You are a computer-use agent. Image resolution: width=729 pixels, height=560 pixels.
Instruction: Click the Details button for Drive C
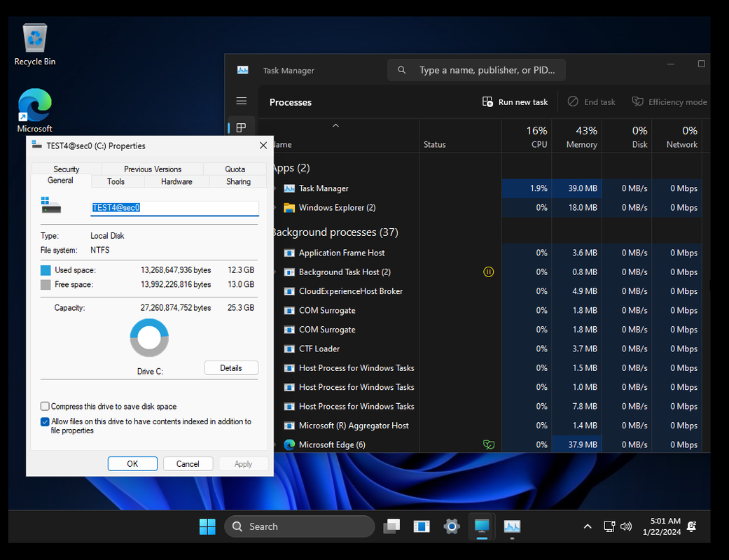coord(231,368)
